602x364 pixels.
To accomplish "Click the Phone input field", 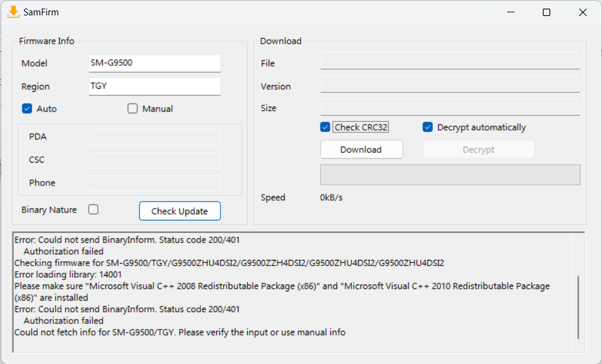I will click(155, 184).
